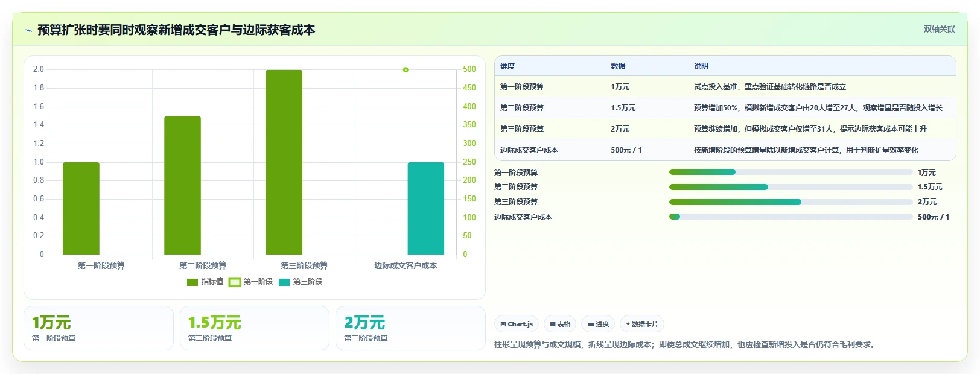The image size is (980, 374).
Task: Click the sparkle icon inside the 数据卡片 chip
Action: 628,324
